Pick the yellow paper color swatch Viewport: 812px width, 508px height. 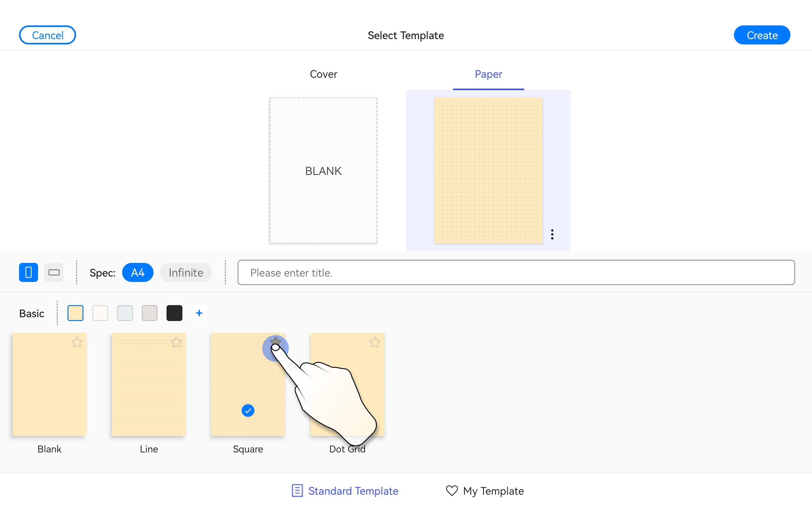(75, 313)
